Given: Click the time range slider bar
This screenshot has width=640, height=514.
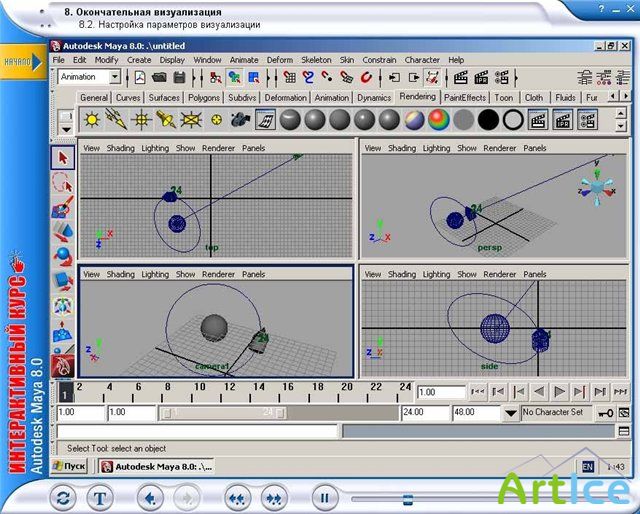Looking at the screenshot, I should click(223, 413).
